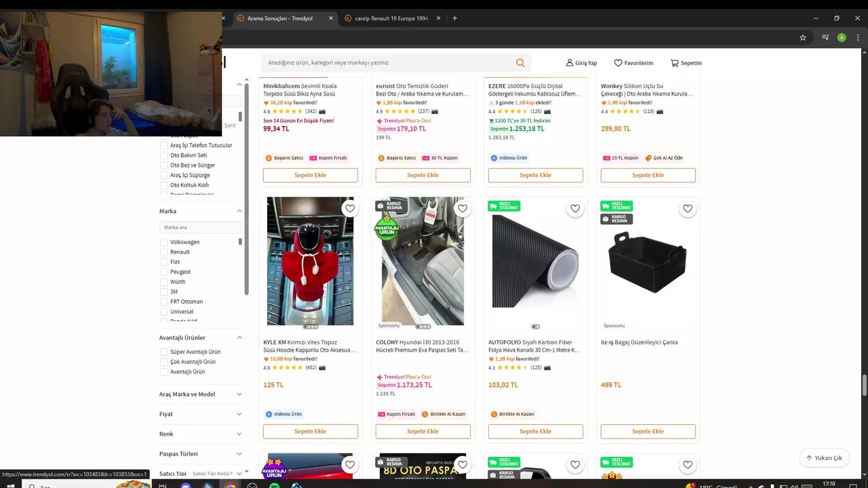Add KYLE XM hoodie to cart
868x488 pixels.
310,431
